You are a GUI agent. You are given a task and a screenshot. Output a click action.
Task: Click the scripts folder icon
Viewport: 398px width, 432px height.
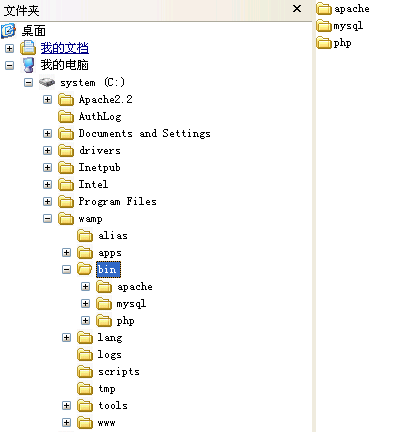85,372
